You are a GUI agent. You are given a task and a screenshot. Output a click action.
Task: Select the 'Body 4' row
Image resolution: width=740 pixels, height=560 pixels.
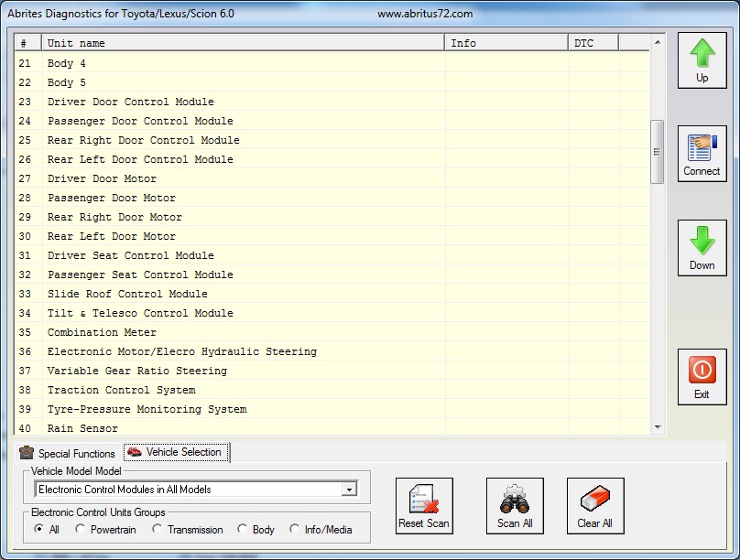click(332, 63)
